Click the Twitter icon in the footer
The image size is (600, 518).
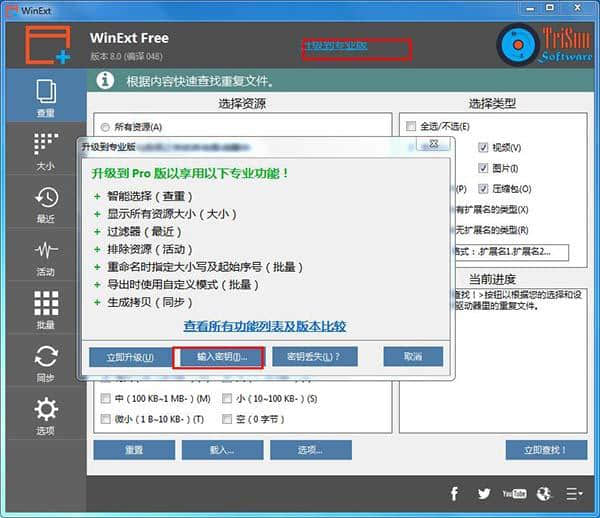click(484, 493)
